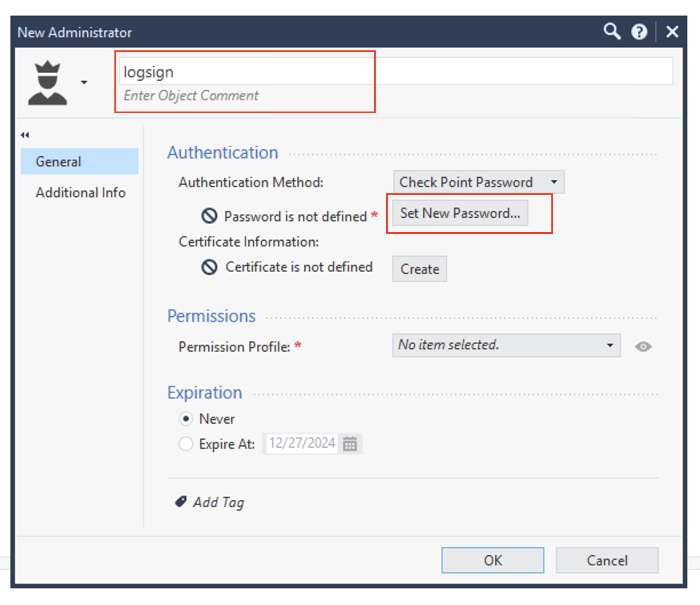Click the eye icon beside Permission Profile
The width and height of the screenshot is (700, 605).
pos(643,347)
